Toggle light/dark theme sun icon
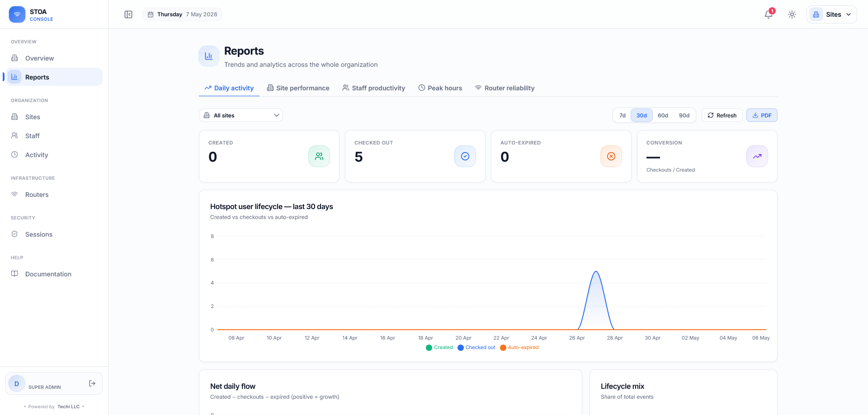The height and width of the screenshot is (415, 868). tap(792, 14)
